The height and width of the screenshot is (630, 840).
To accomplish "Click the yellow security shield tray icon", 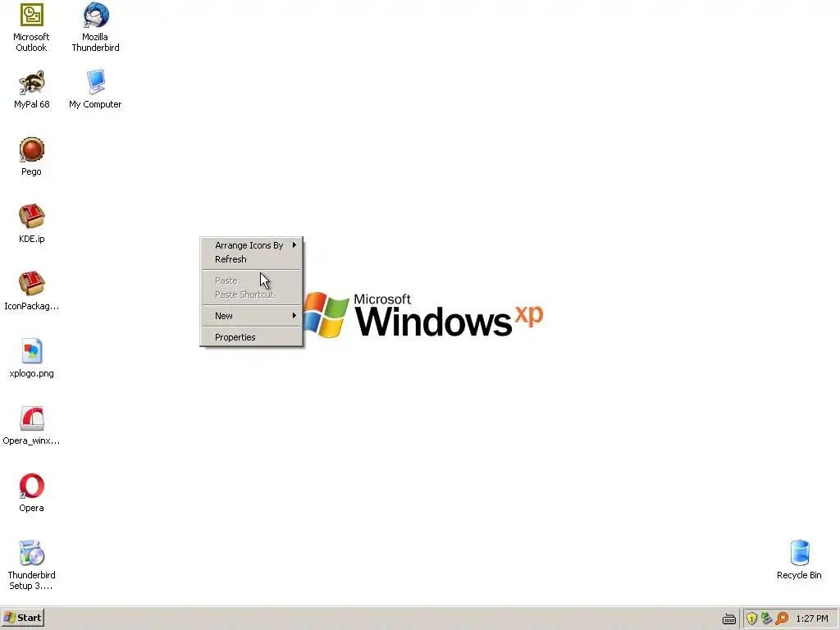I will 751,619.
